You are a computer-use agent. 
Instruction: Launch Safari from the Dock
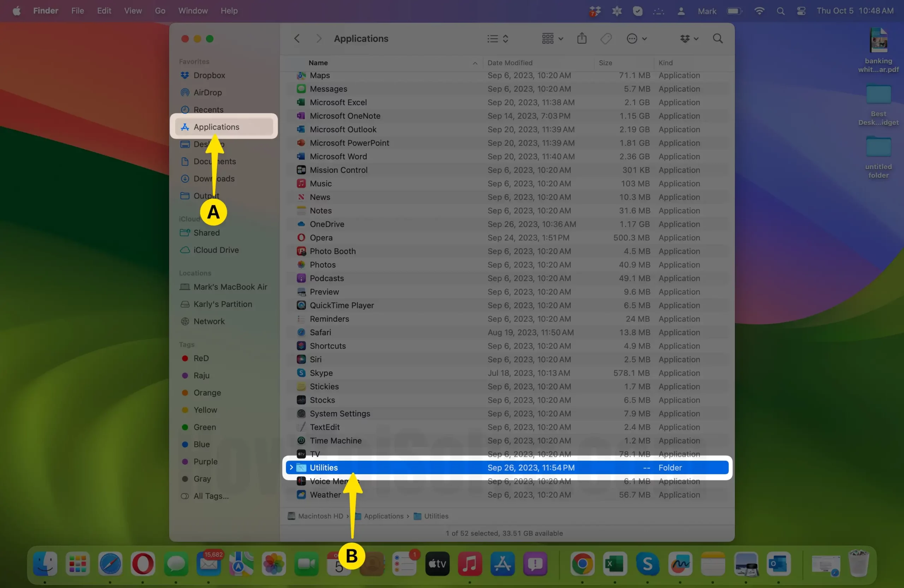point(110,564)
